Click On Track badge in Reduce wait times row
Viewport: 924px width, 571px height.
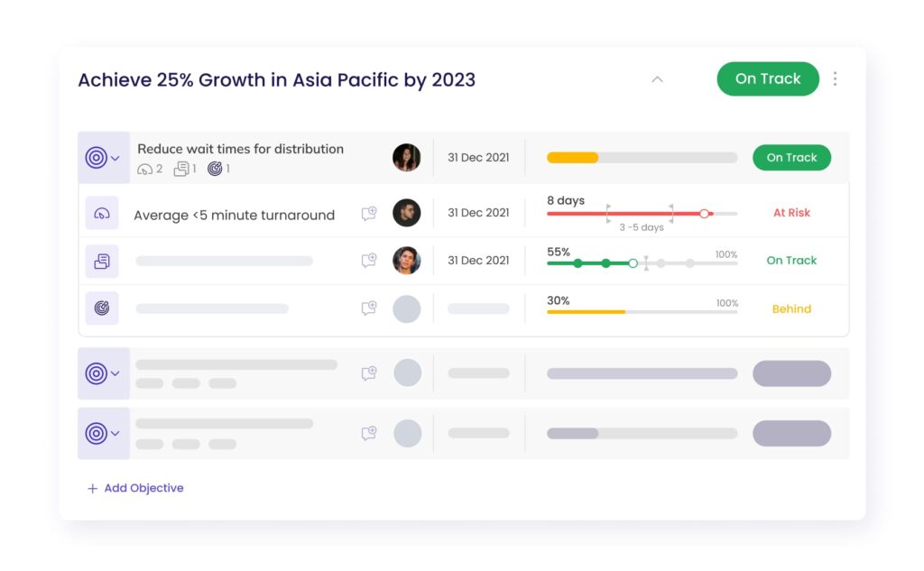(791, 157)
